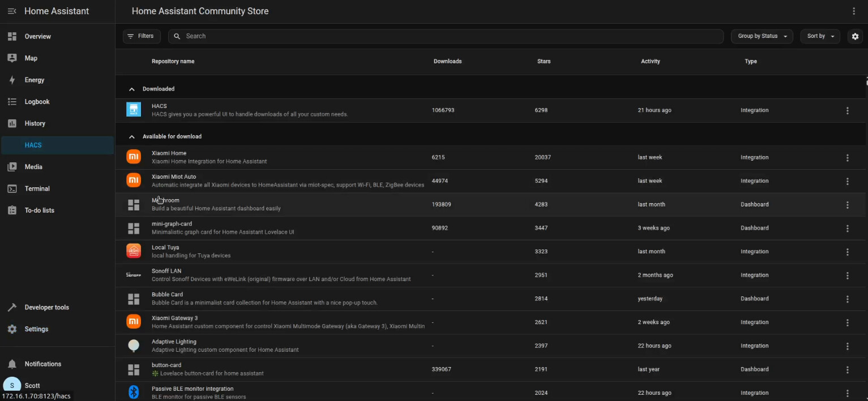Click the HACS repository logo icon

pyautogui.click(x=134, y=110)
